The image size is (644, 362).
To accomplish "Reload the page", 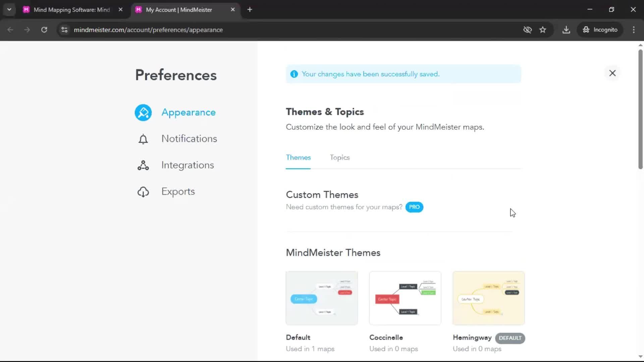I will click(x=44, y=30).
